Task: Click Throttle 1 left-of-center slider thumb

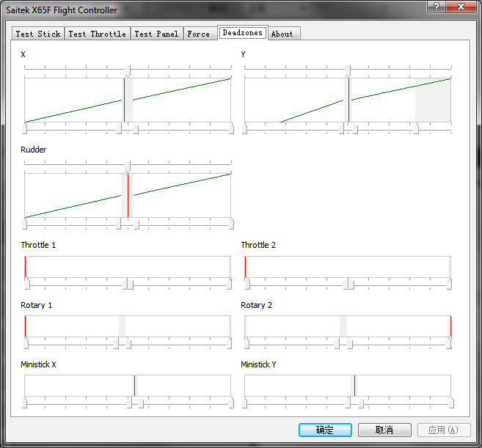Action: click(125, 284)
